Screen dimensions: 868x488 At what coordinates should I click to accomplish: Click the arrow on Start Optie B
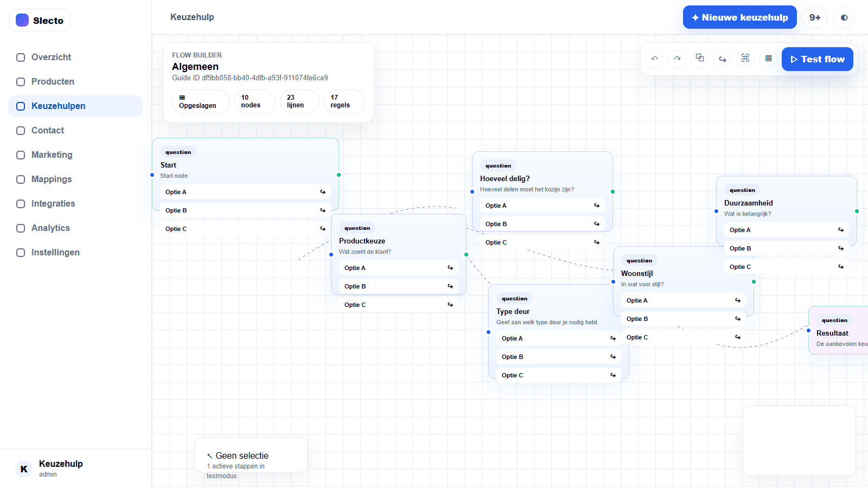pos(323,210)
